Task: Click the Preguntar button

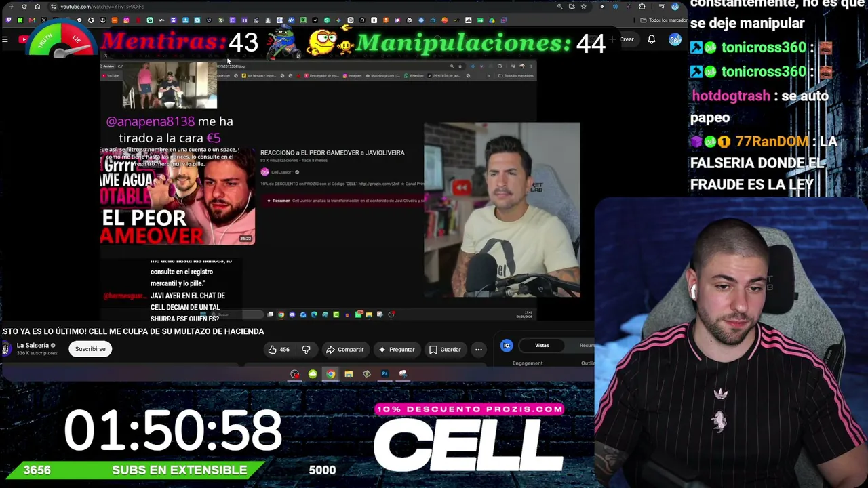Action: pos(397,350)
